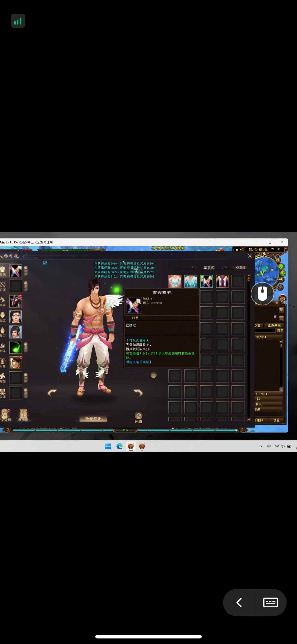Toggle 显示 for the 时装 slot
The height and width of the screenshot is (644, 297).
(26, 271)
